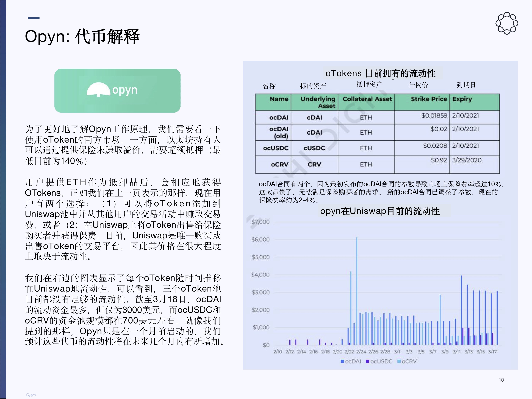Click the tallest light-blue oCRV bar in the chart
Image resolution: width=532 pixels, height=399 pixels.
click(x=357, y=291)
